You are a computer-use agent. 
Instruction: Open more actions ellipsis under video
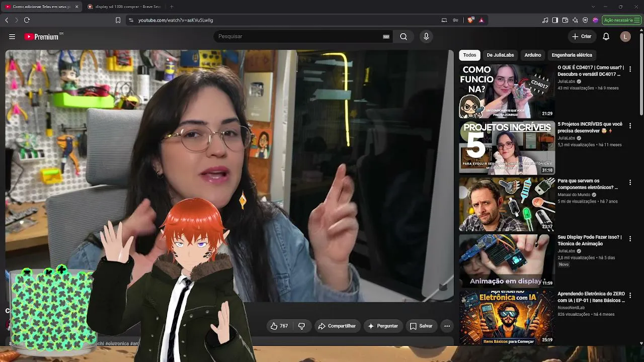click(447, 326)
